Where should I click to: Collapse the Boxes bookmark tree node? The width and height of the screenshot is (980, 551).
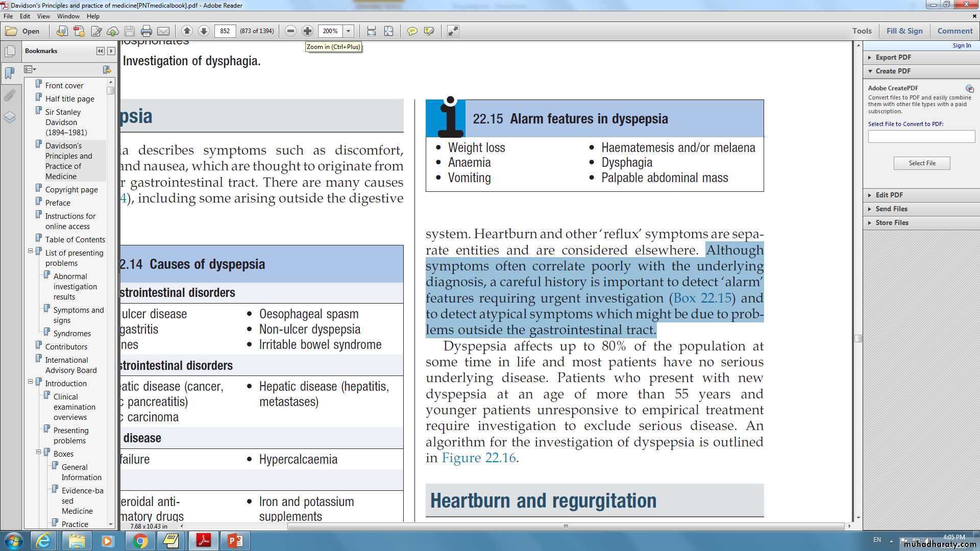(x=39, y=452)
